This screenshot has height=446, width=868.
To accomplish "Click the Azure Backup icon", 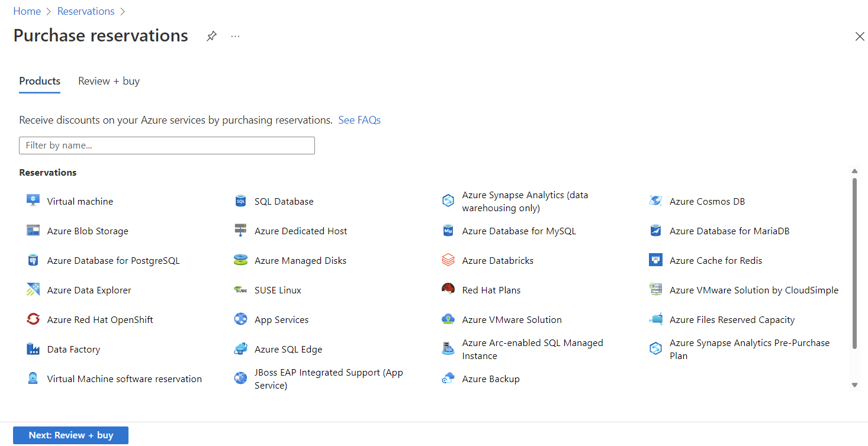I will click(x=448, y=379).
